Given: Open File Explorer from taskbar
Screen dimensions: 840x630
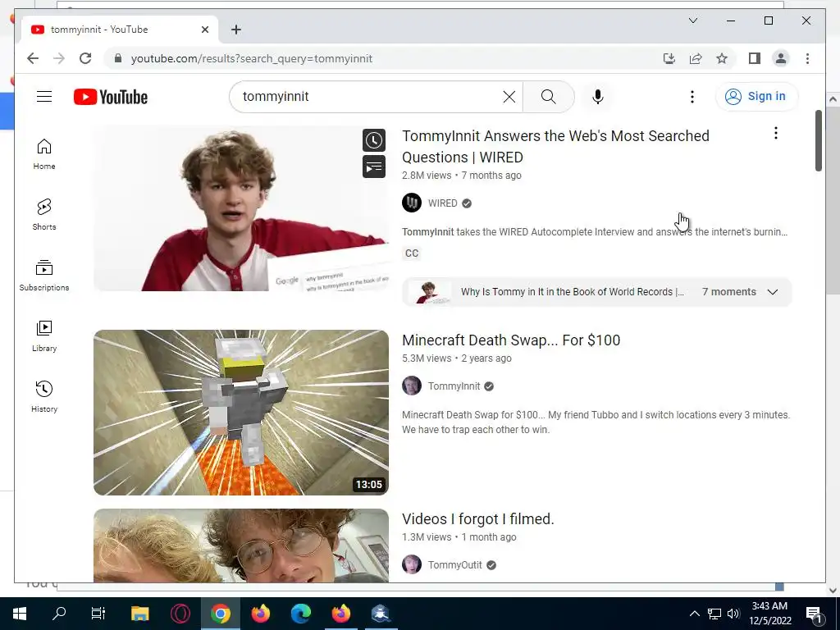Looking at the screenshot, I should (139, 614).
